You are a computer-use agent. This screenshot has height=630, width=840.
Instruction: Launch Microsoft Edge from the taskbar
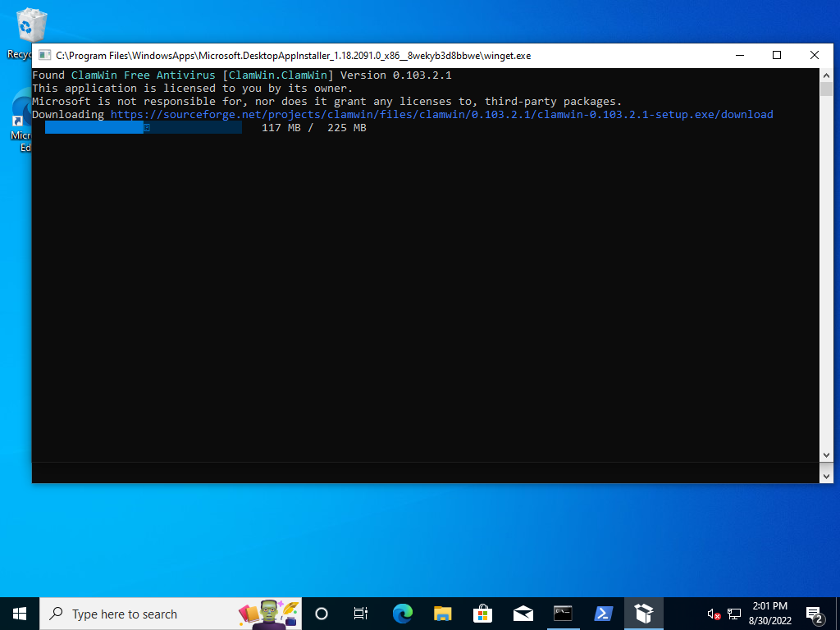click(x=402, y=614)
